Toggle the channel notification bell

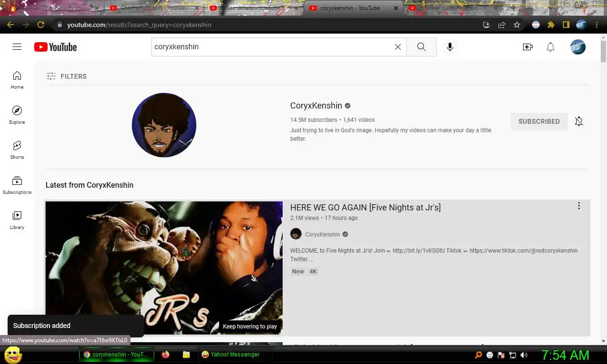point(579,121)
